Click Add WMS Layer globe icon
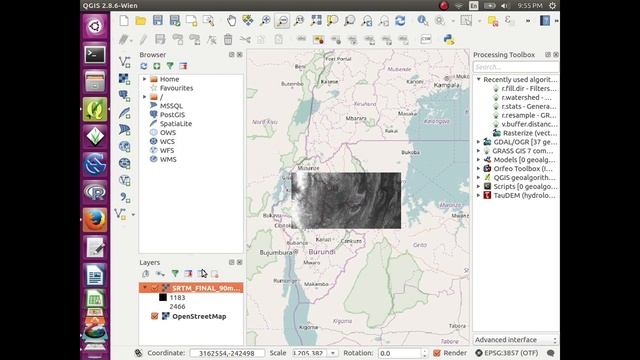Viewport: 640px width, 360px height. [x=124, y=147]
